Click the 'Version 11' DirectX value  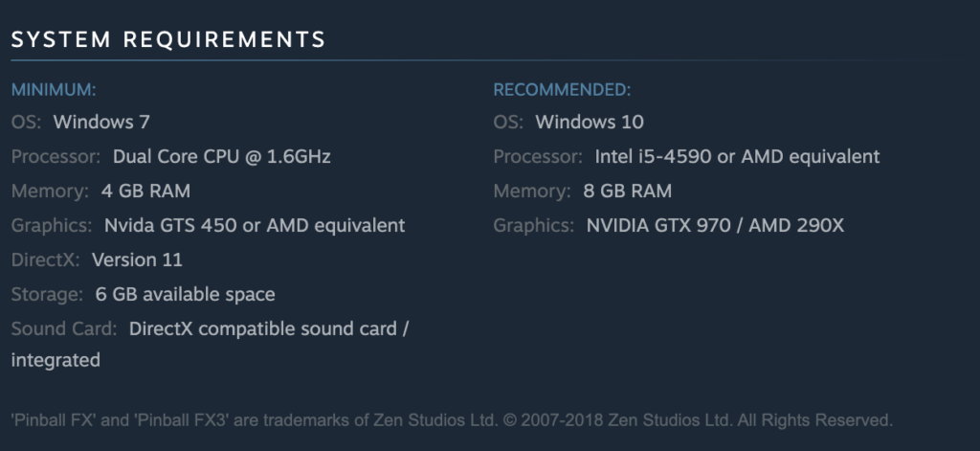tap(137, 259)
